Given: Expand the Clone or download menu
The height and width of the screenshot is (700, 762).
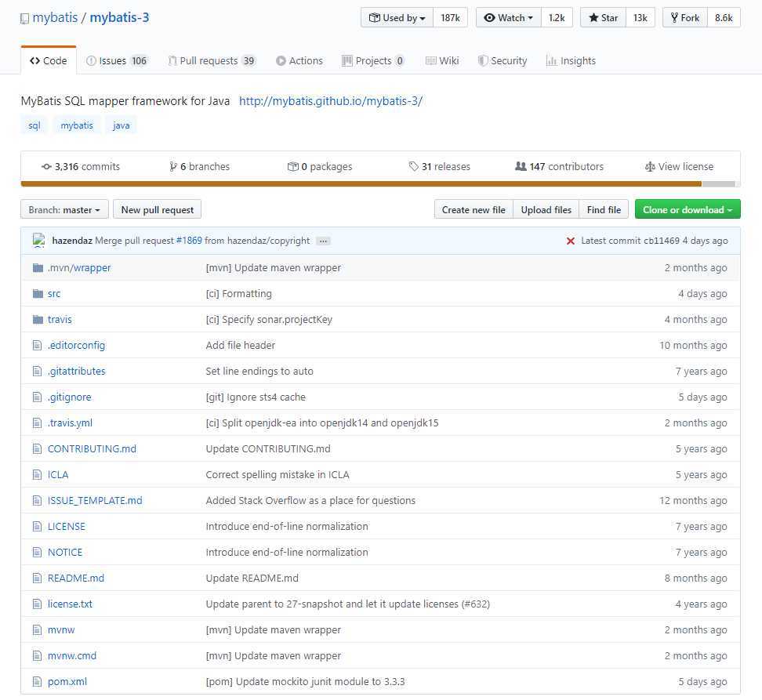Looking at the screenshot, I should tap(688, 210).
